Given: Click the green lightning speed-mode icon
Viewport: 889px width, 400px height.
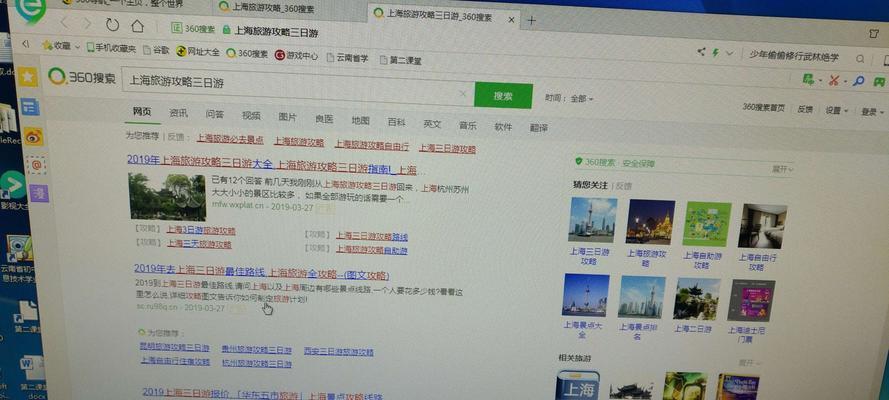Looking at the screenshot, I should (716, 53).
